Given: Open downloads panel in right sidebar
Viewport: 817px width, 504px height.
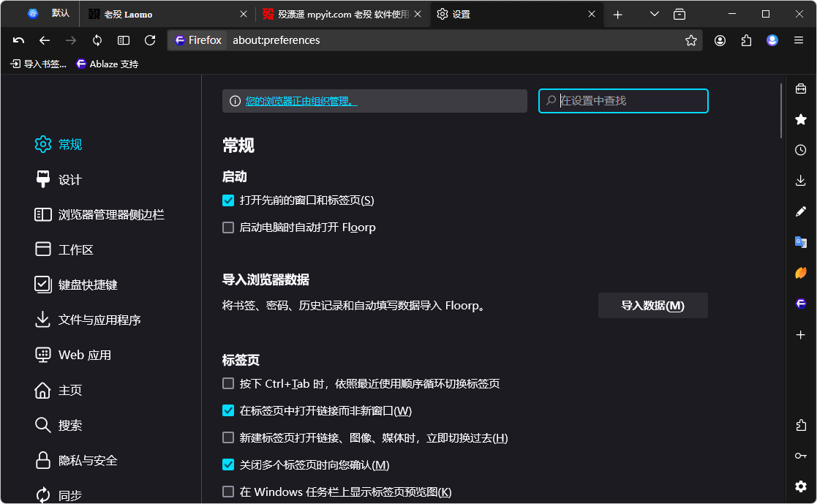Looking at the screenshot, I should pyautogui.click(x=801, y=181).
